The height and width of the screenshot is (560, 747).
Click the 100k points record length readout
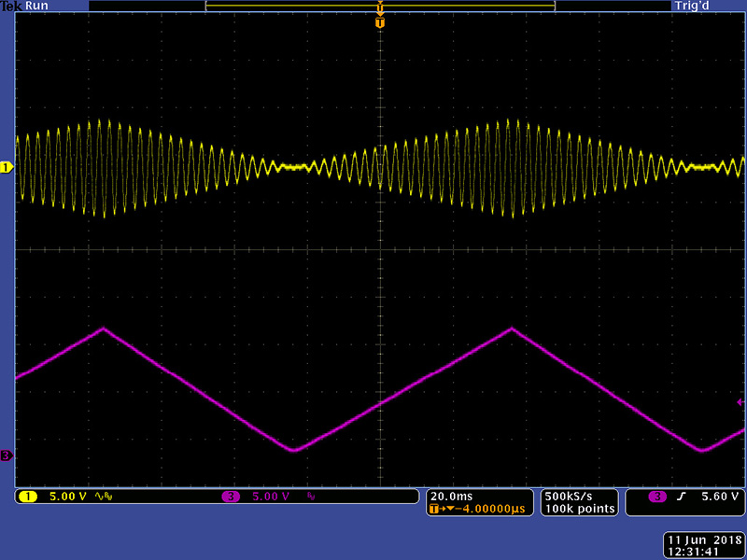coord(580,509)
